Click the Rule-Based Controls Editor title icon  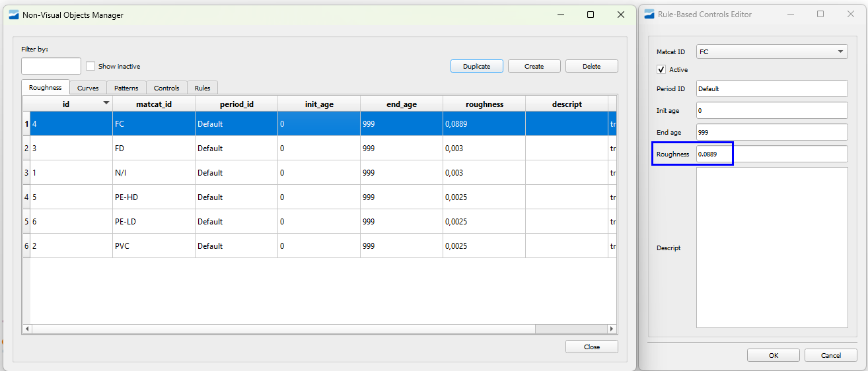pyautogui.click(x=649, y=14)
